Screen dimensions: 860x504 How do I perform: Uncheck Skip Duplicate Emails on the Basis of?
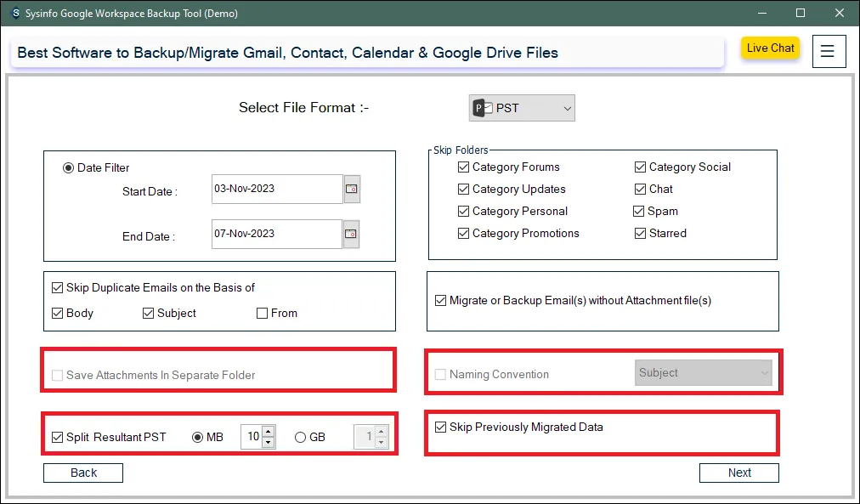click(58, 288)
